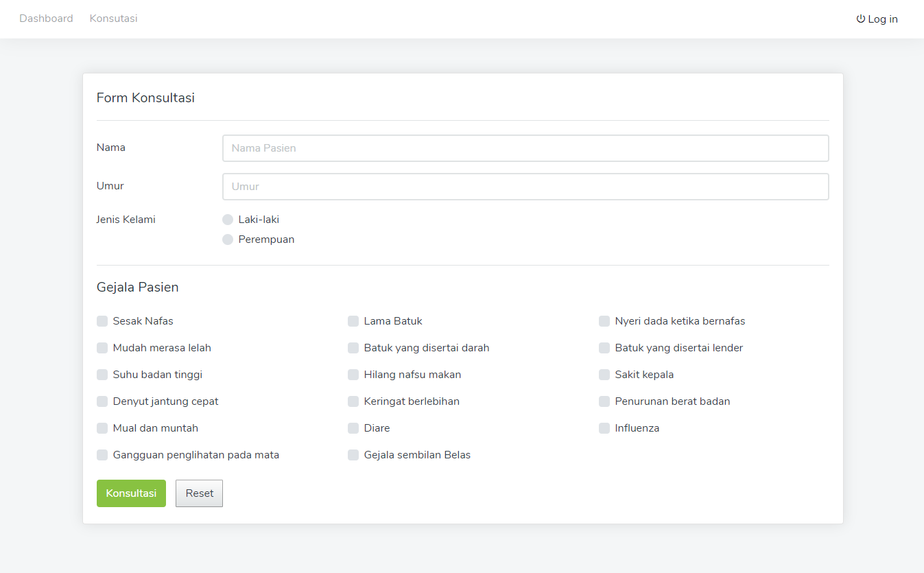This screenshot has height=573, width=924.
Task: Check the Sakit kepala symptom
Action: 604,375
